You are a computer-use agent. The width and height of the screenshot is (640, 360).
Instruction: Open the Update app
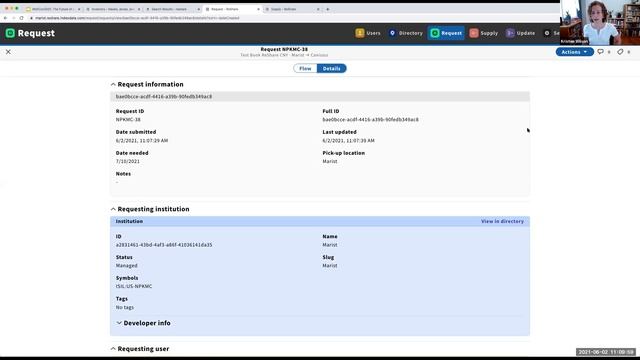[x=520, y=33]
